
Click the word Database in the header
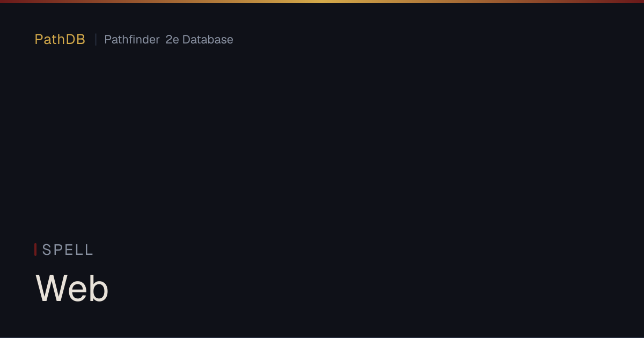[x=208, y=39]
